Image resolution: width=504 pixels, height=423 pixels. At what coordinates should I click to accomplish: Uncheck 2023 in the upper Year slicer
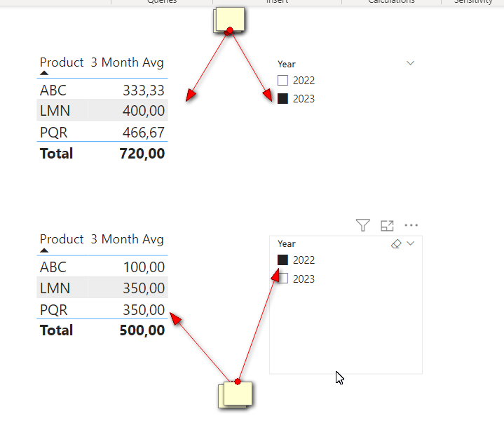[x=282, y=98]
